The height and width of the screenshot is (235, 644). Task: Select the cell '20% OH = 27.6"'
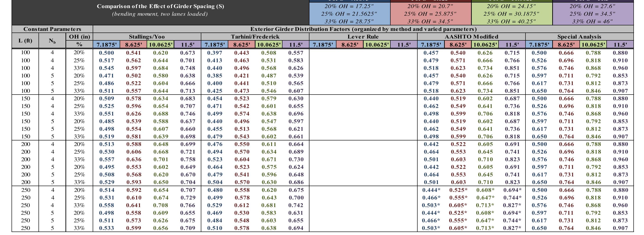point(593,6)
